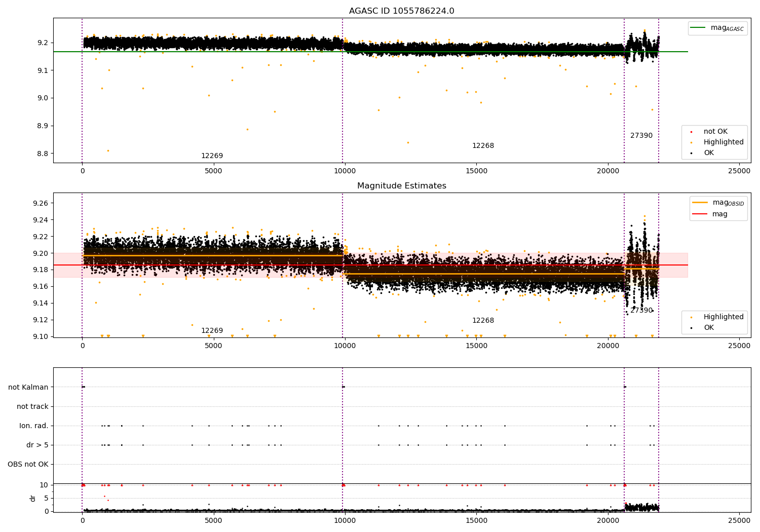The image size is (760, 532).
Task: Click the 8.9 y-axis tick in top plot
Action: (43, 126)
